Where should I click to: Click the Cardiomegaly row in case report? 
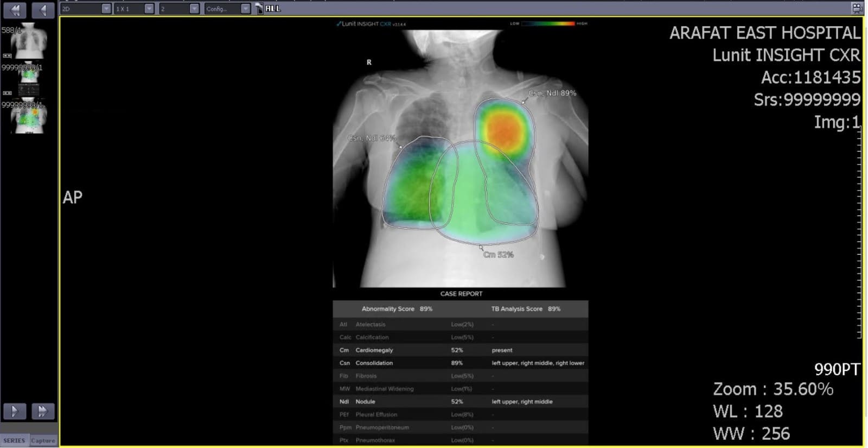click(461, 350)
